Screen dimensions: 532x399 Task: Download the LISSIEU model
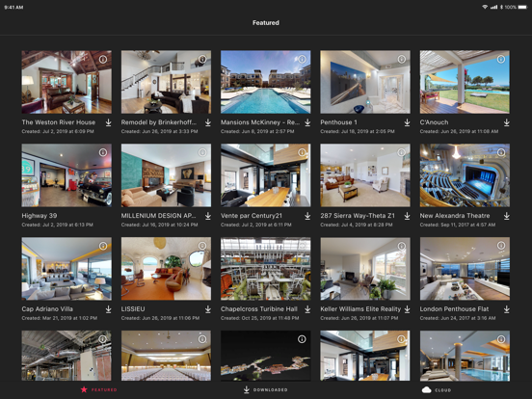click(x=207, y=309)
